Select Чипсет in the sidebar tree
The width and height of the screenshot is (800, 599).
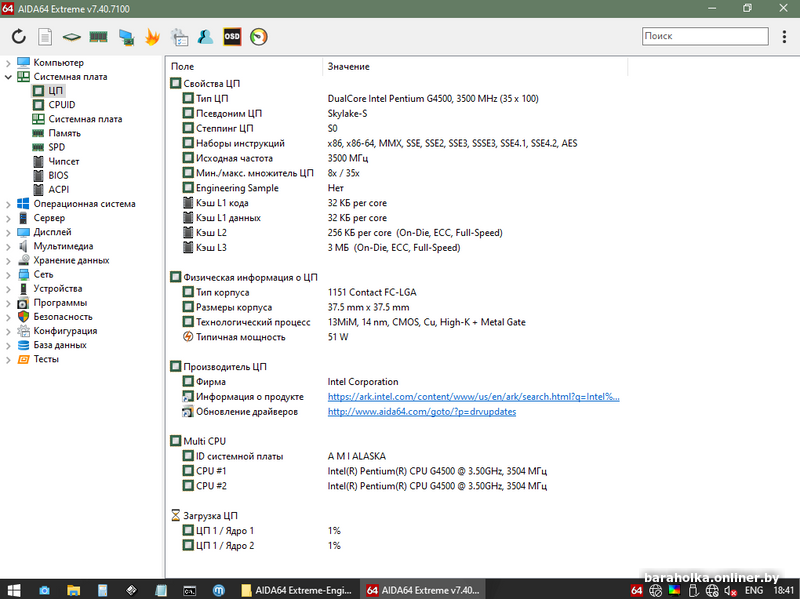(x=63, y=161)
